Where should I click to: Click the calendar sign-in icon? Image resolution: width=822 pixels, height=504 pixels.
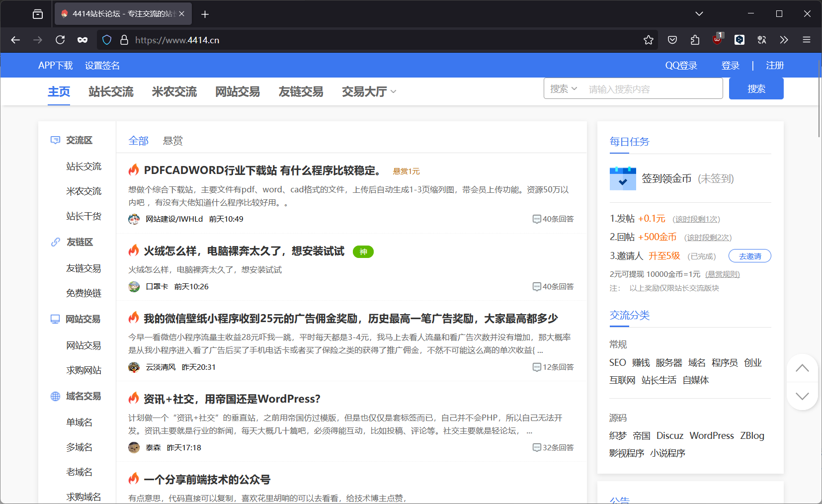click(x=623, y=178)
